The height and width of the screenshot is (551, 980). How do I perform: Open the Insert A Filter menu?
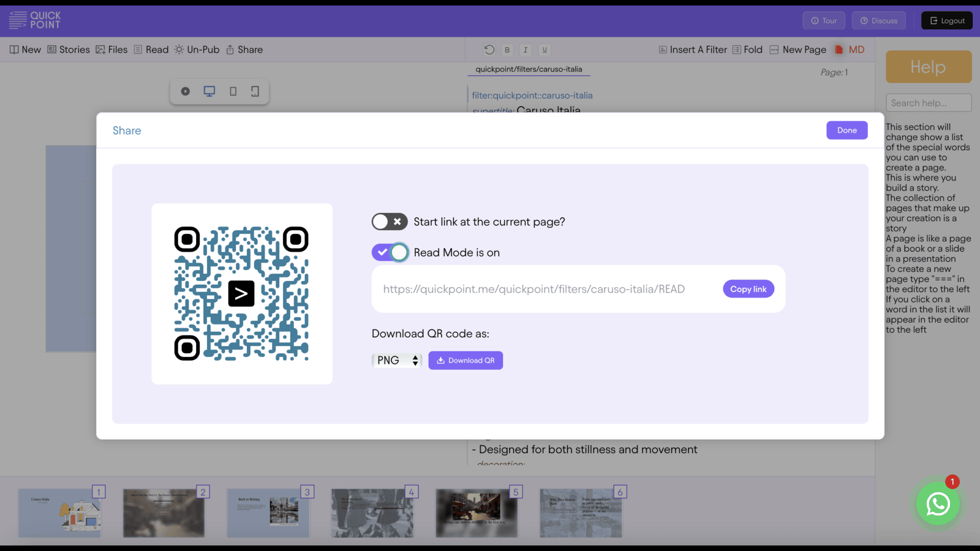tap(693, 50)
